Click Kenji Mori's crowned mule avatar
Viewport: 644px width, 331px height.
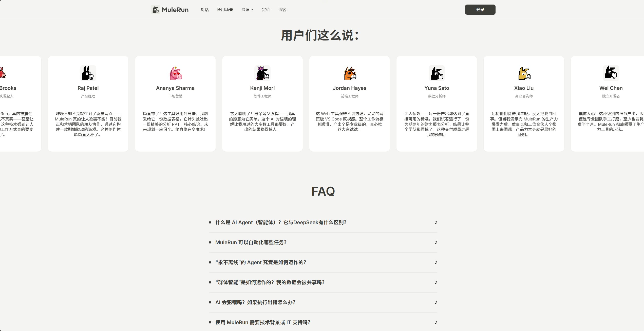[x=262, y=73]
